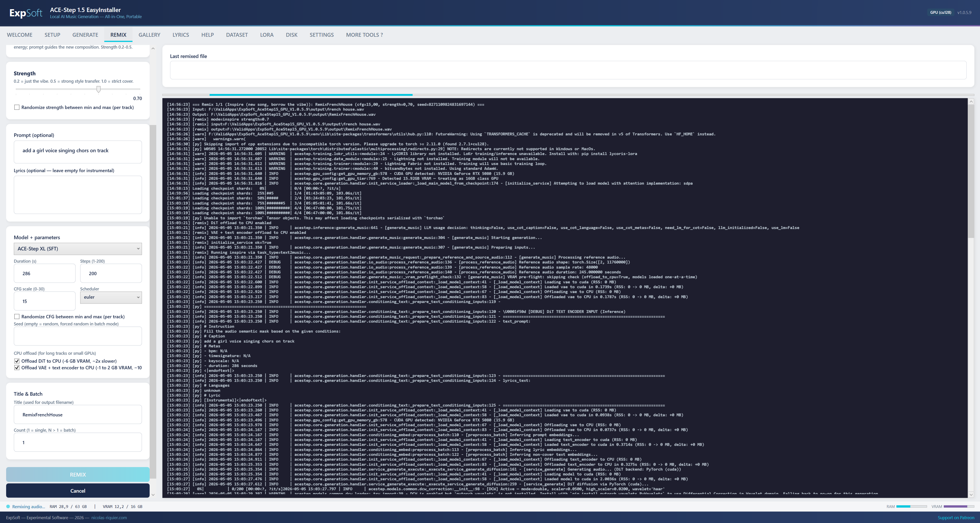980x523 pixels.
Task: Click the ExpSoft logo
Action: tap(26, 13)
